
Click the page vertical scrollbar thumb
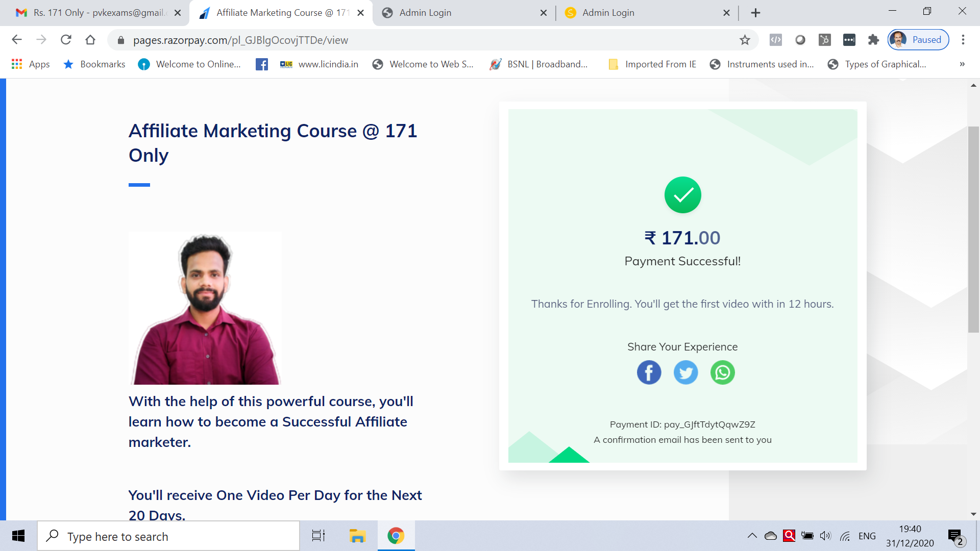(973, 230)
